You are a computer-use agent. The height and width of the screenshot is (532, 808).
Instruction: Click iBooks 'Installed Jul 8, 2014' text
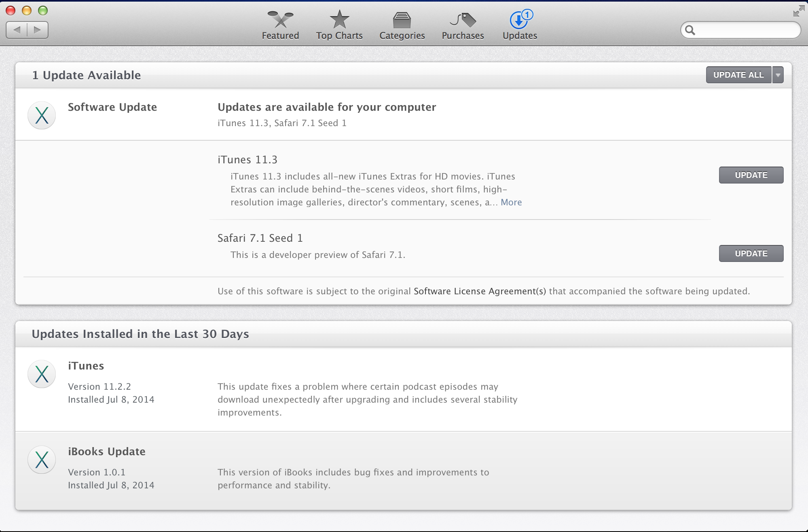click(x=111, y=485)
